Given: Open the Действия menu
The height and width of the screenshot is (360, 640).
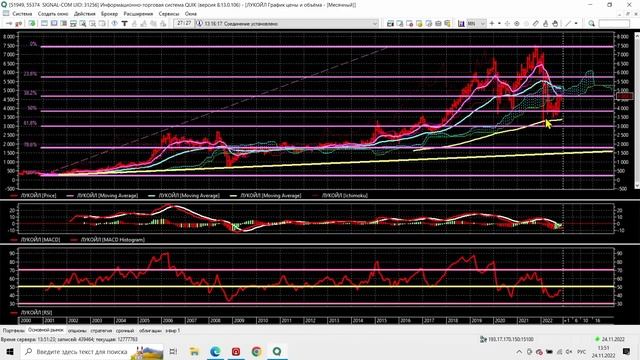Looking at the screenshot, I should (84, 13).
